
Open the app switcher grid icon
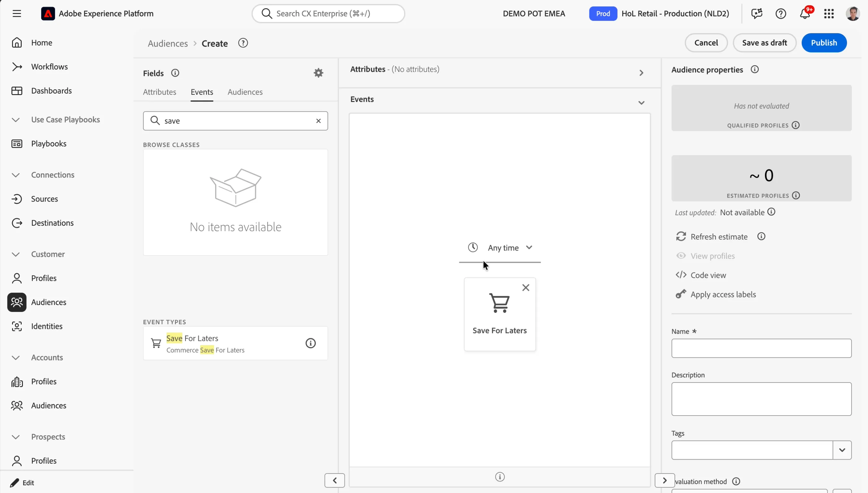point(829,14)
